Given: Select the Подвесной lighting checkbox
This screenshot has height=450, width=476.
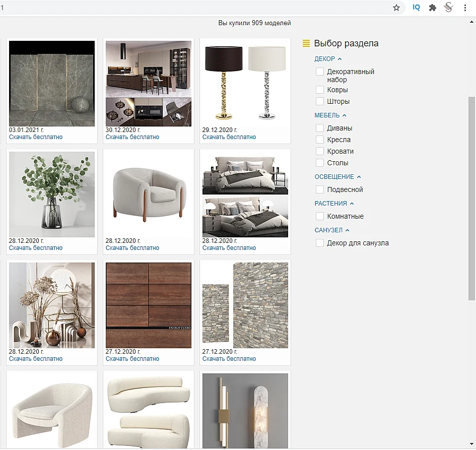Looking at the screenshot, I should click(320, 189).
